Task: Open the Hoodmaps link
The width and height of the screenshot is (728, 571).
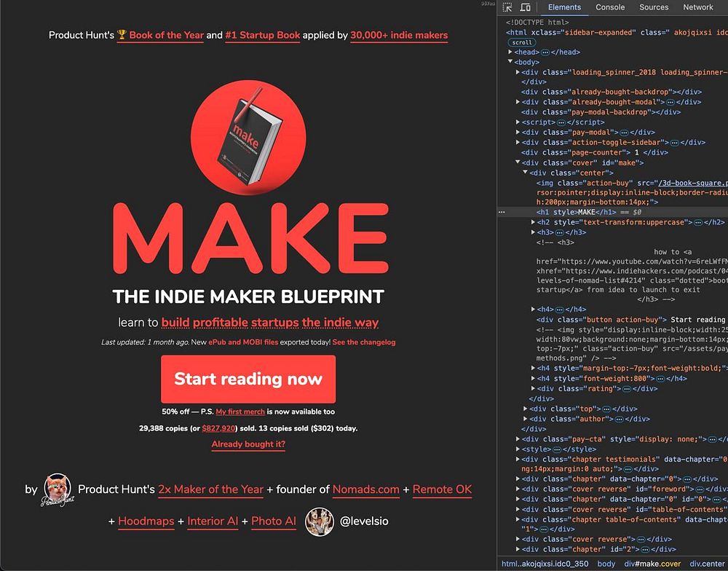Action: (146, 521)
